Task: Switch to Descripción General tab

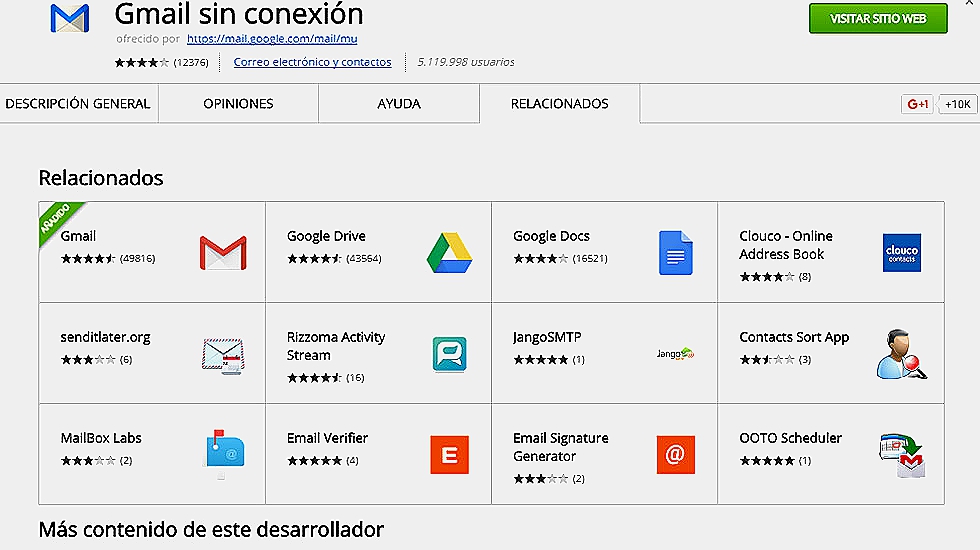Action: click(78, 104)
